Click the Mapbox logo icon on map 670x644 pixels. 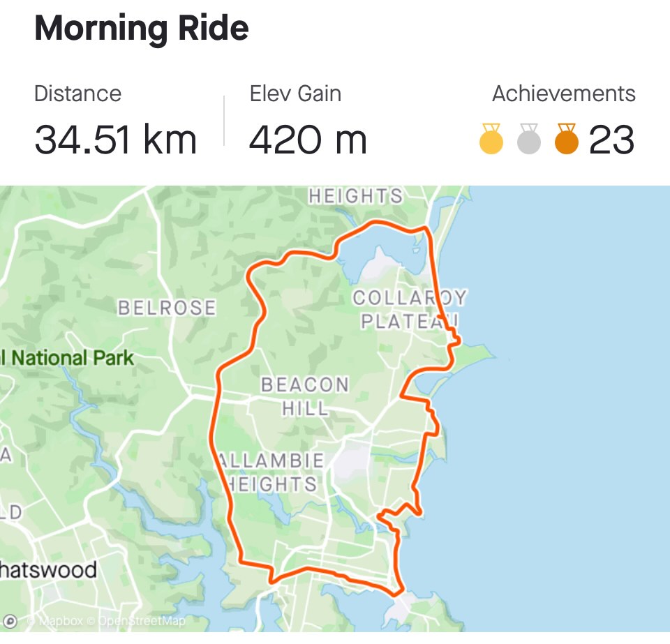click(x=10, y=620)
